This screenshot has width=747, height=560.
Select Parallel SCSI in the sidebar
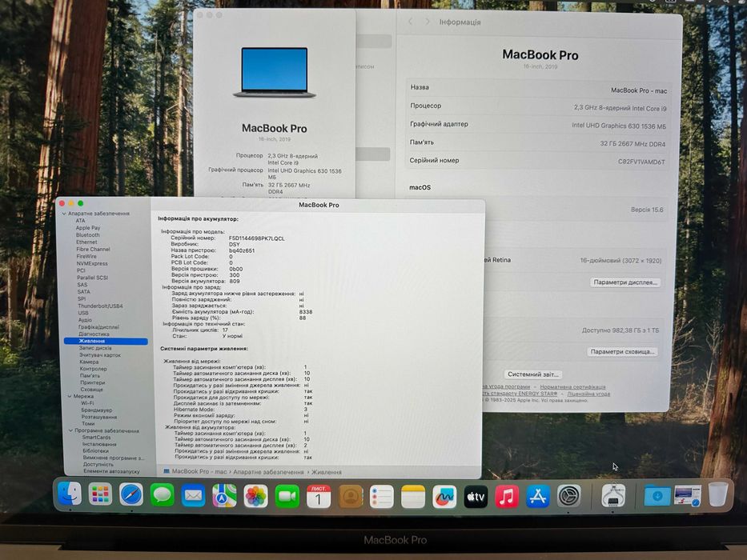coord(92,277)
